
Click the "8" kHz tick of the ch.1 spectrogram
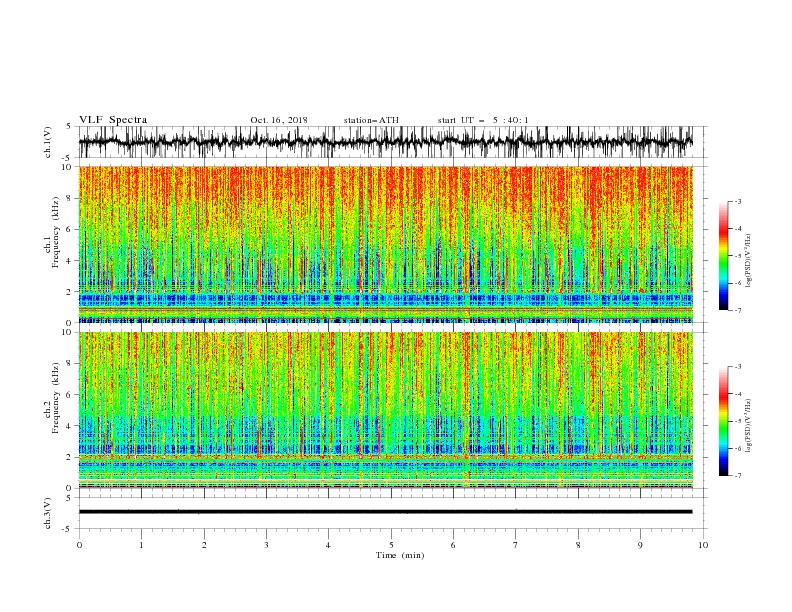click(x=70, y=198)
